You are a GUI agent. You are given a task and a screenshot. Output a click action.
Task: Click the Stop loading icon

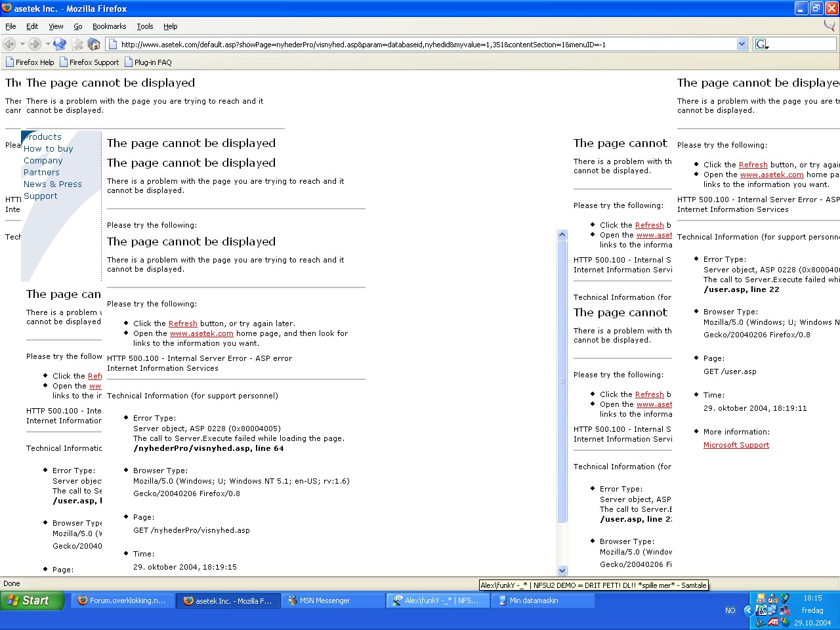pyautogui.click(x=77, y=44)
